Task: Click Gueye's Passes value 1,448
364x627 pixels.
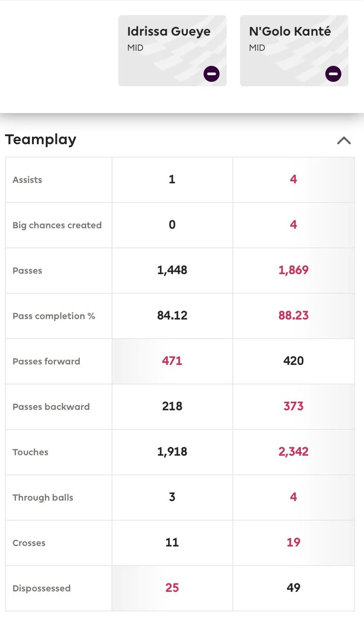Action: [x=172, y=270]
